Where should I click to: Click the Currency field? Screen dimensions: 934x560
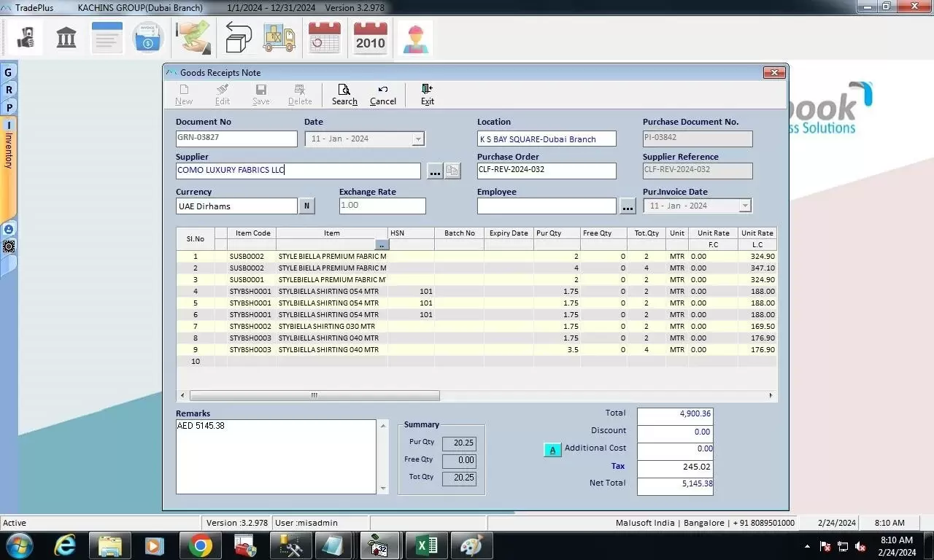[x=236, y=206]
